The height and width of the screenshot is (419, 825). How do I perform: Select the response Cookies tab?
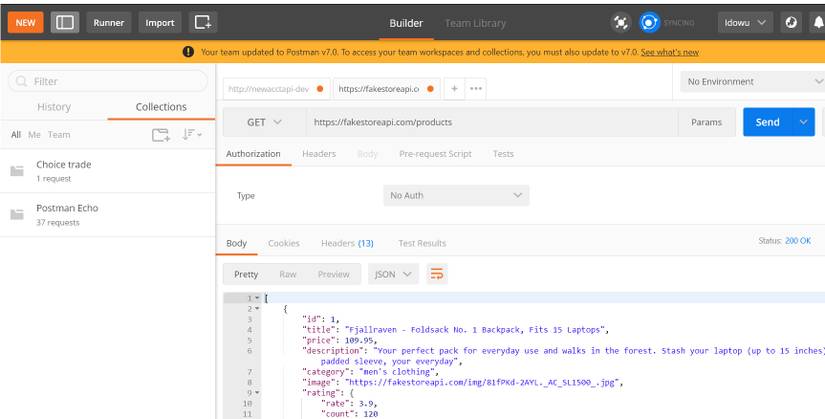tap(284, 243)
